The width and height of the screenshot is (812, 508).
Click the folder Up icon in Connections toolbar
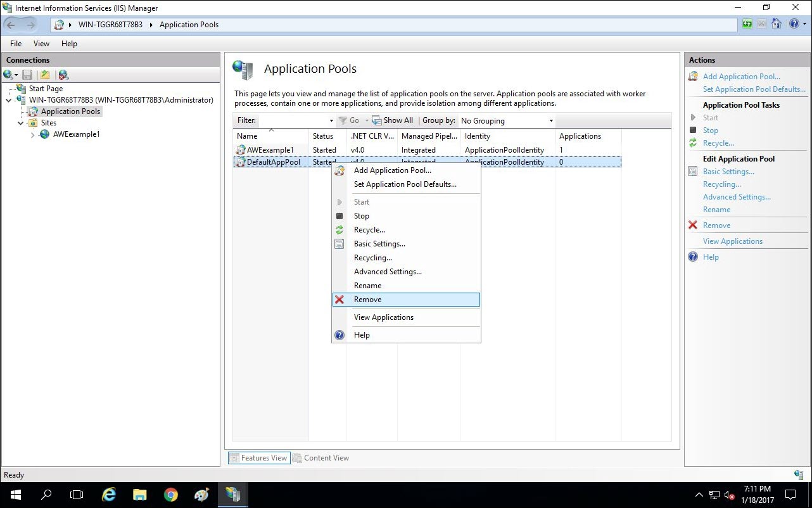click(45, 75)
